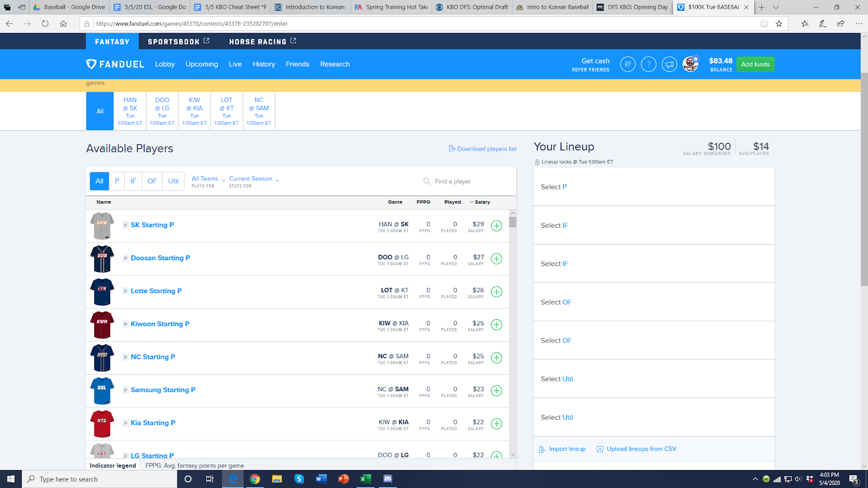The width and height of the screenshot is (868, 488).
Task: Upload lineups from CSV
Action: pos(636,449)
